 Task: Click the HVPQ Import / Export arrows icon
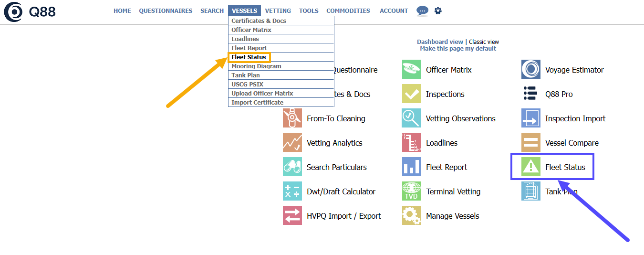point(292,216)
